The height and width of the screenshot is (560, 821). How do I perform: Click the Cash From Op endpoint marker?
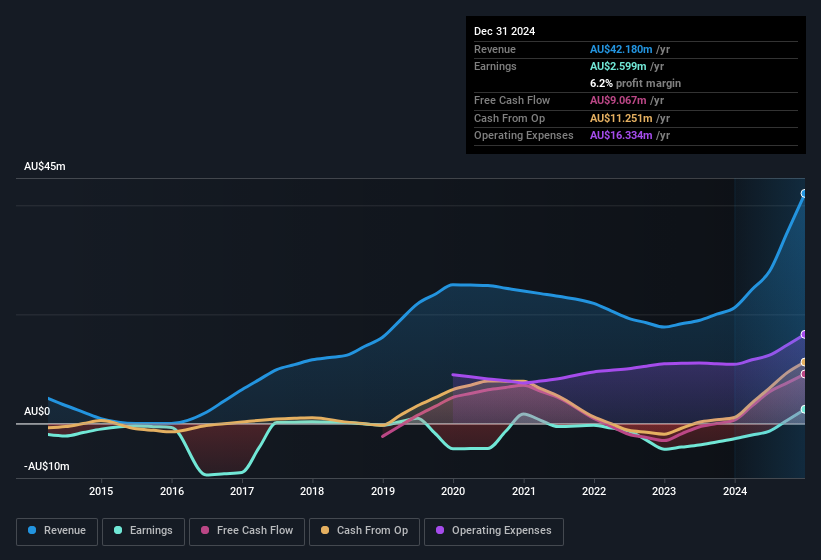click(804, 362)
